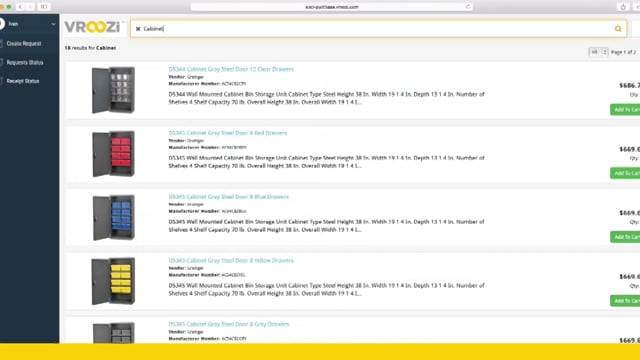Open Receipt Status in sidebar
This screenshot has width=640, height=360.
[x=22, y=81]
